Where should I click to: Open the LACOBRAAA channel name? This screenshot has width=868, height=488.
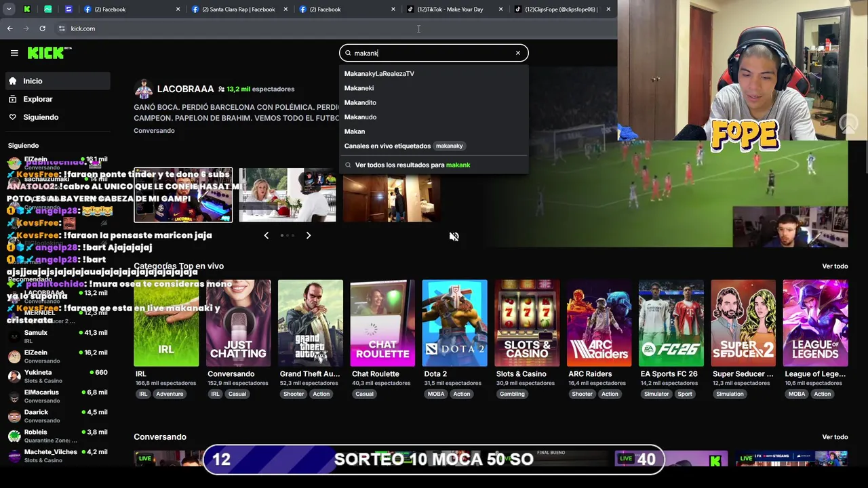185,89
